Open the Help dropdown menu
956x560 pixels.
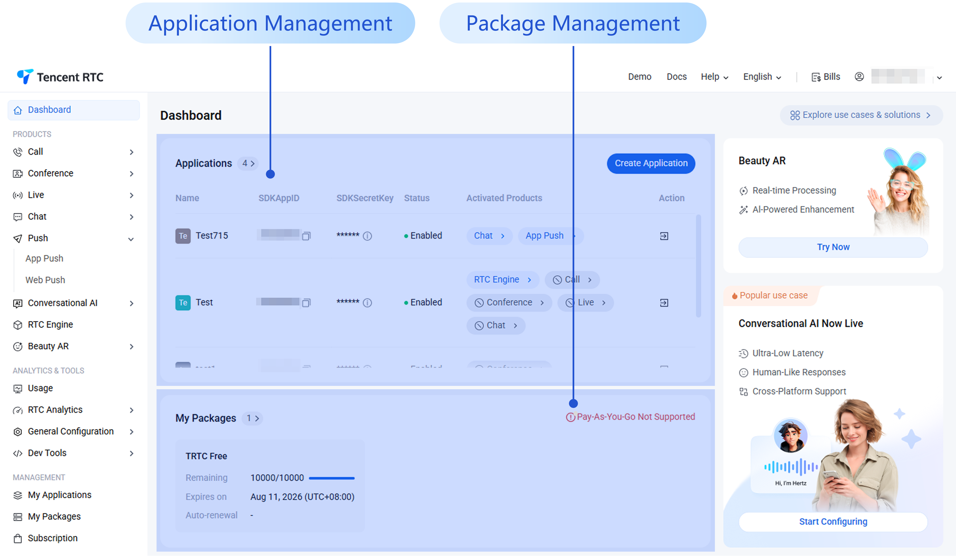click(715, 77)
